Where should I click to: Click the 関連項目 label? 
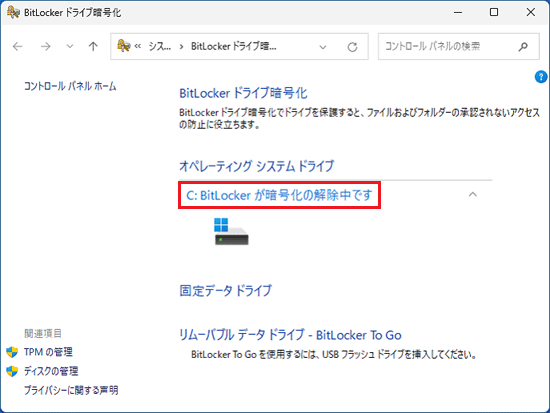[43, 333]
